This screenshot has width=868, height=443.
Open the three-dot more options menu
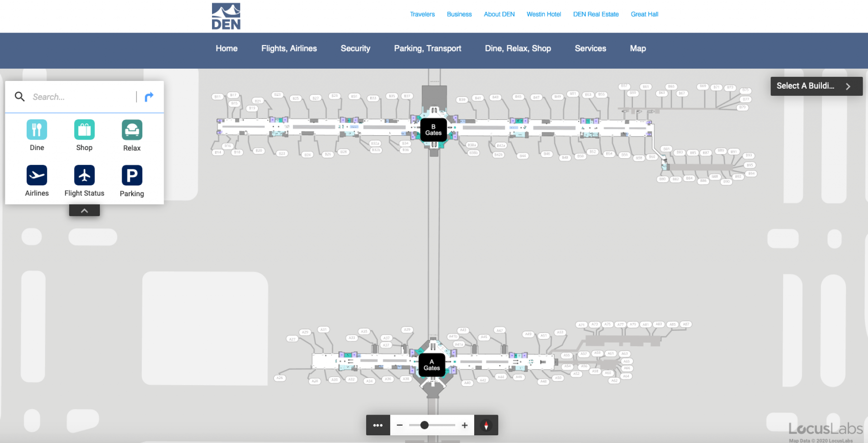tap(378, 425)
